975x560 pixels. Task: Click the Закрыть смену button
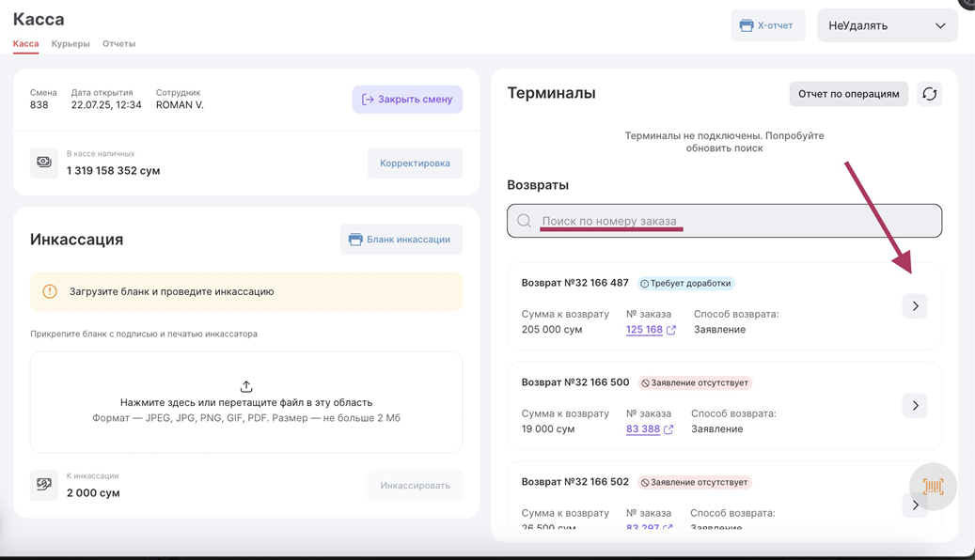coord(407,100)
